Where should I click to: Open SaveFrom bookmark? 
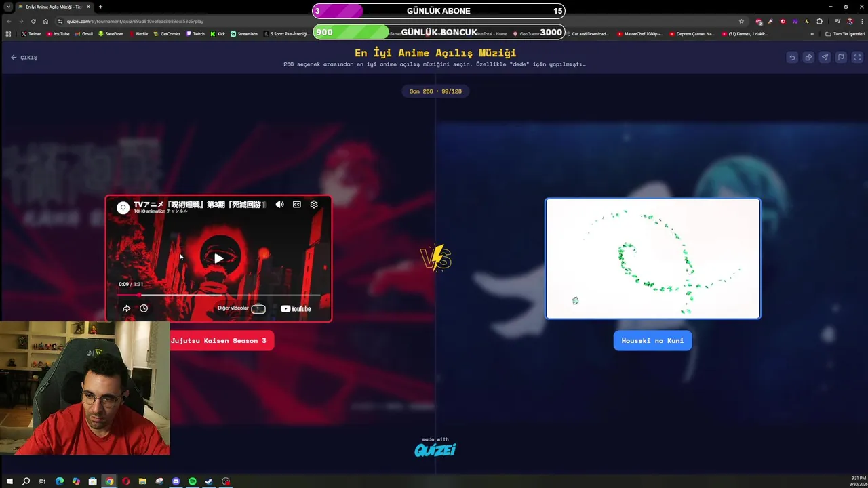[x=111, y=34]
